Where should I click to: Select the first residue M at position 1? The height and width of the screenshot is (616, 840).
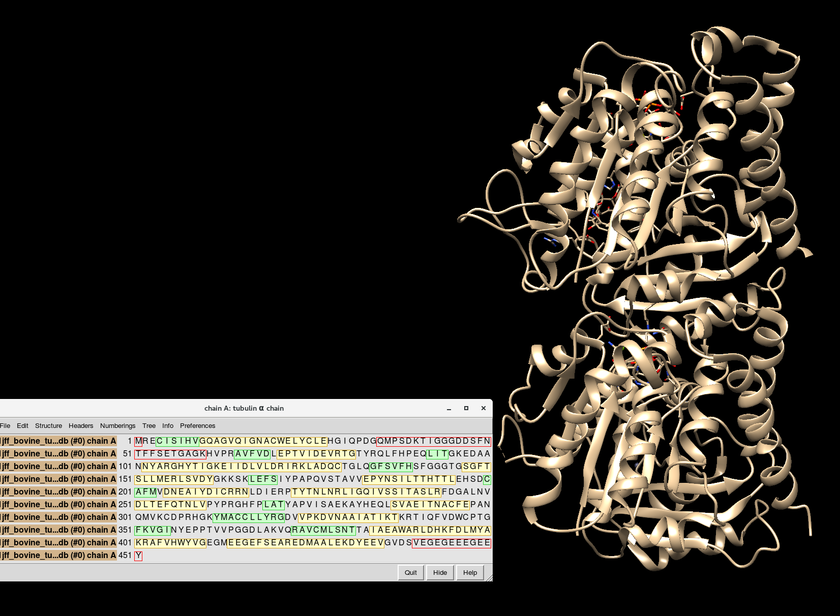(x=138, y=441)
